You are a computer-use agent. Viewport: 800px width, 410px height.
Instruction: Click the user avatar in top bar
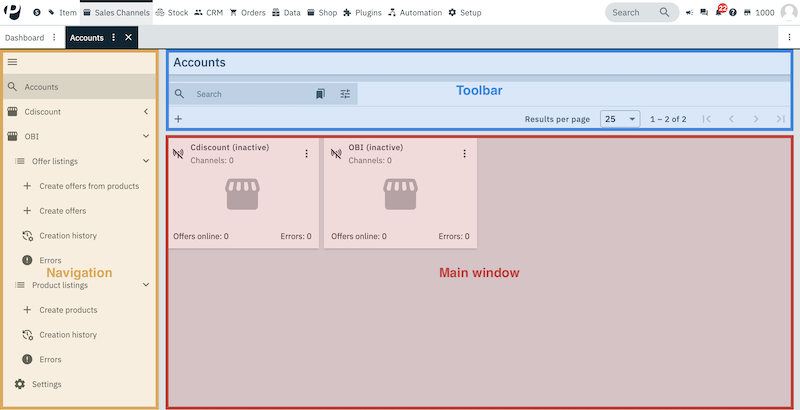pos(787,12)
